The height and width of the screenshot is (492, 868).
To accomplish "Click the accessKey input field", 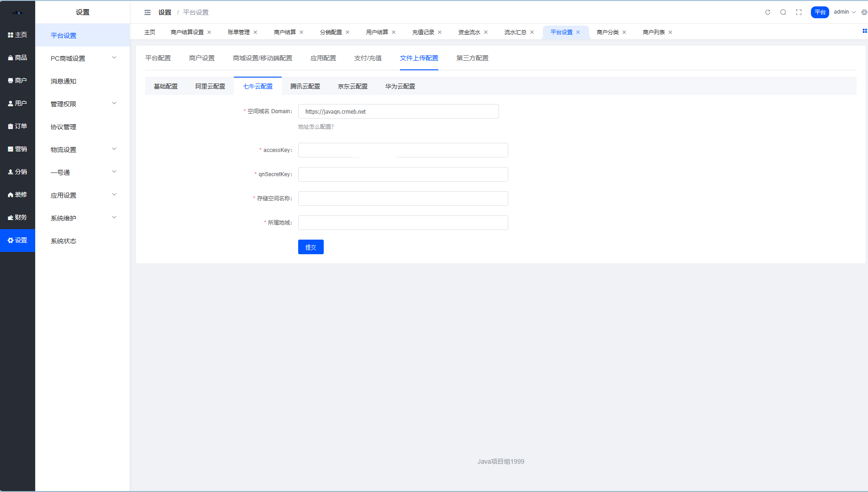I will [x=403, y=150].
